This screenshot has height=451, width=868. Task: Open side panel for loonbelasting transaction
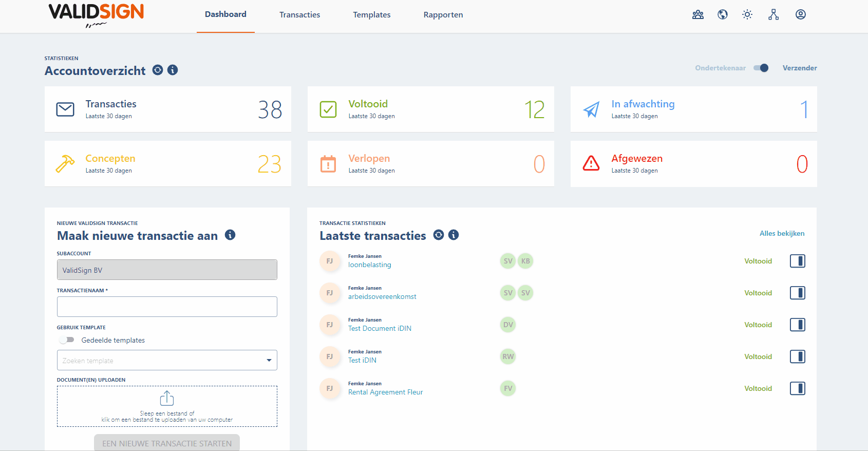pyautogui.click(x=798, y=261)
